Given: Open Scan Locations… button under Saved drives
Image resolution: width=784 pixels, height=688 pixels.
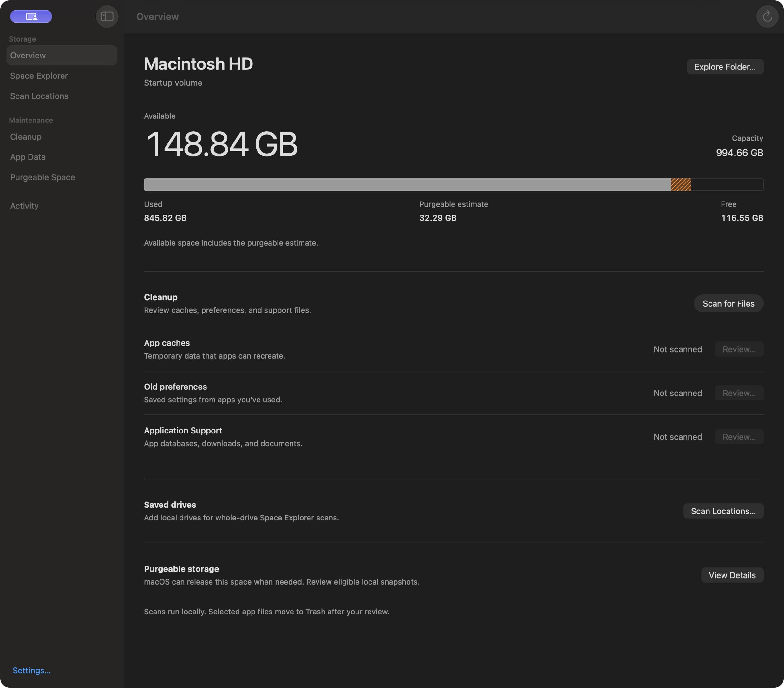Looking at the screenshot, I should coord(723,511).
